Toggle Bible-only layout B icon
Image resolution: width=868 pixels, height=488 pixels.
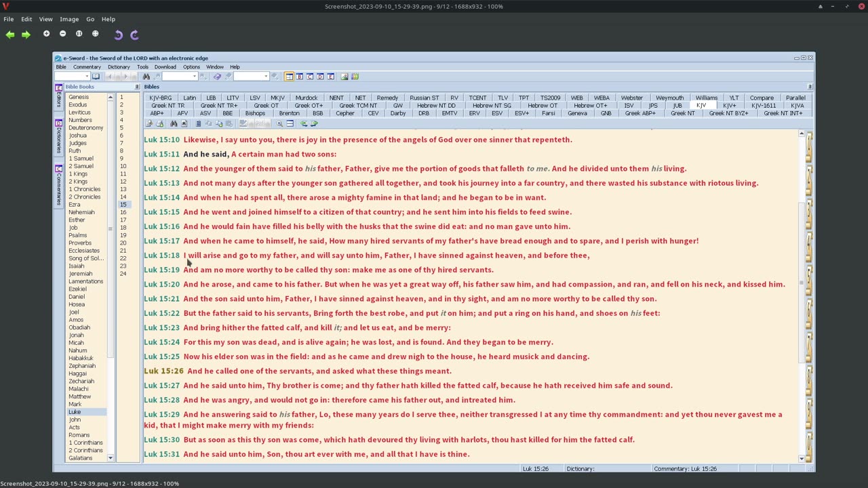[299, 77]
